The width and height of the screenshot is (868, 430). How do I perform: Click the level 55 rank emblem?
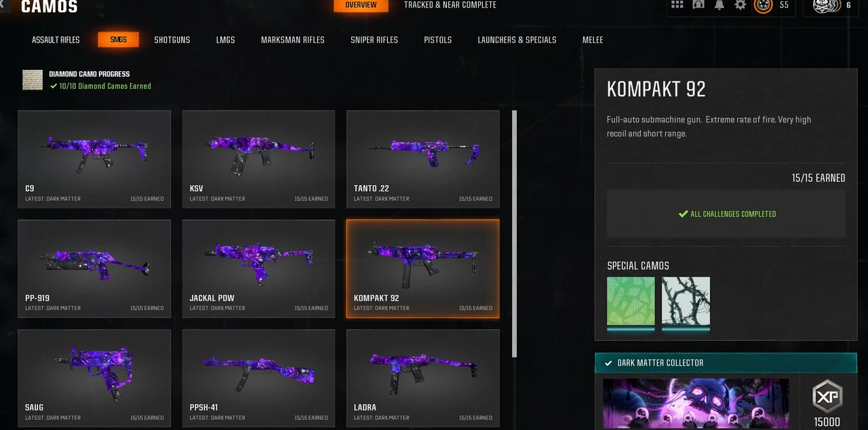[764, 5]
